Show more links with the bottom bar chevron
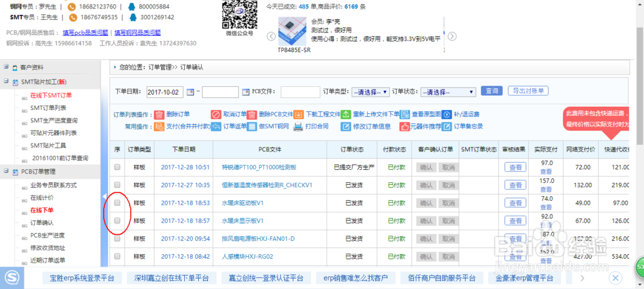Image resolution: width=644 pixels, height=289 pixels. click(582, 278)
